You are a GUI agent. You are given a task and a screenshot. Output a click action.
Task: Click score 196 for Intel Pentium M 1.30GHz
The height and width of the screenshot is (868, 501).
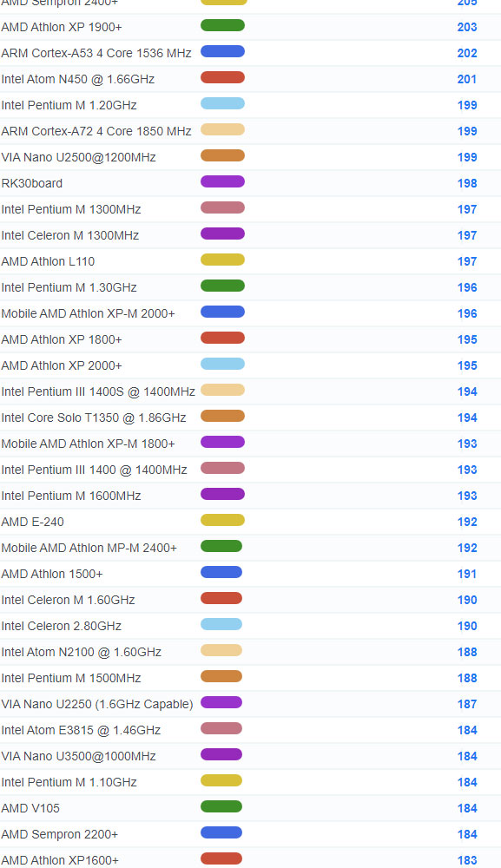coord(467,287)
